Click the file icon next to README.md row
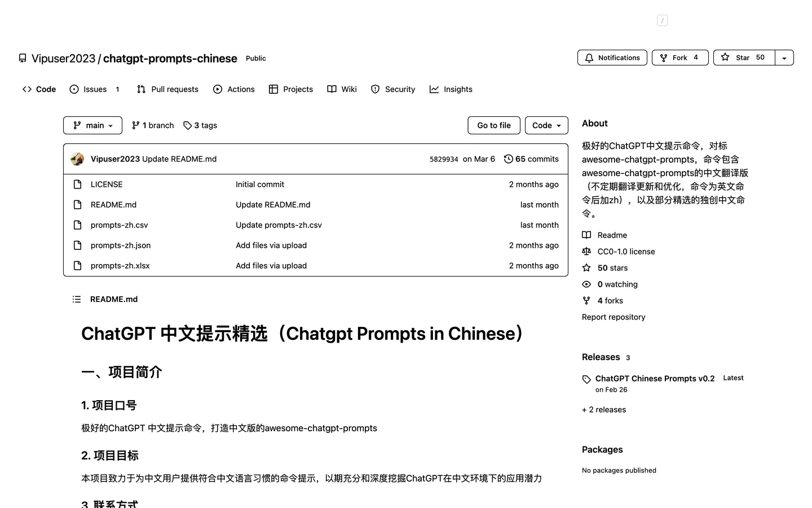812x508 pixels. pyautogui.click(x=78, y=205)
